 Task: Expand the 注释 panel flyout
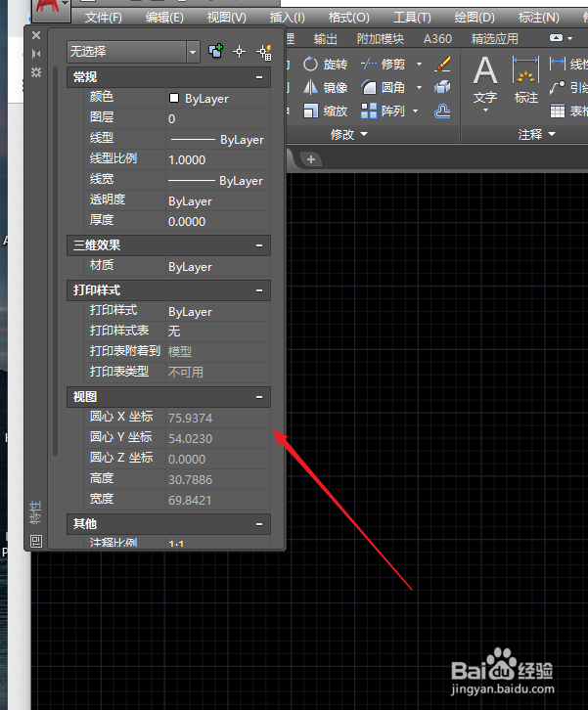coord(537,135)
